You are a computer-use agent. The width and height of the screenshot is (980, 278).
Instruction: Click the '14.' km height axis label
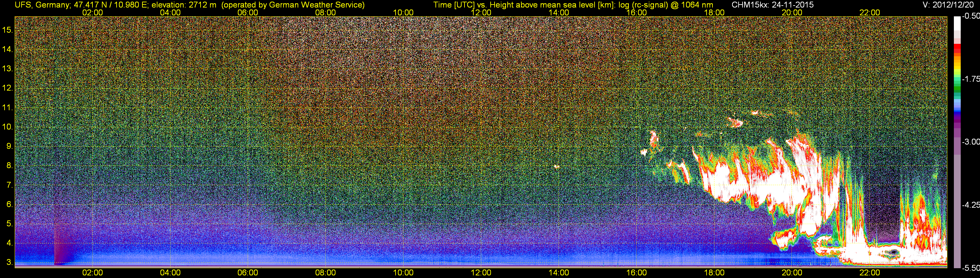point(8,49)
